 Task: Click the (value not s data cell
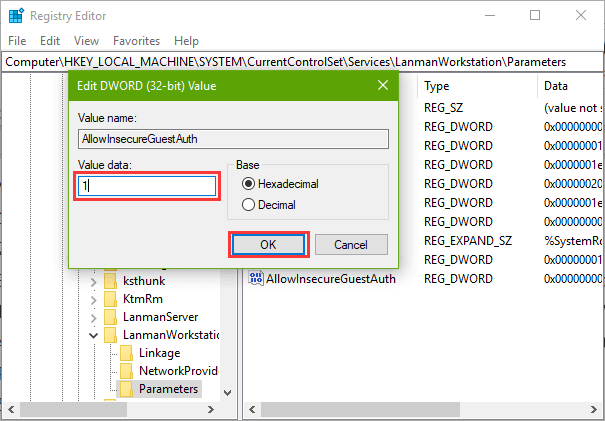click(x=573, y=108)
